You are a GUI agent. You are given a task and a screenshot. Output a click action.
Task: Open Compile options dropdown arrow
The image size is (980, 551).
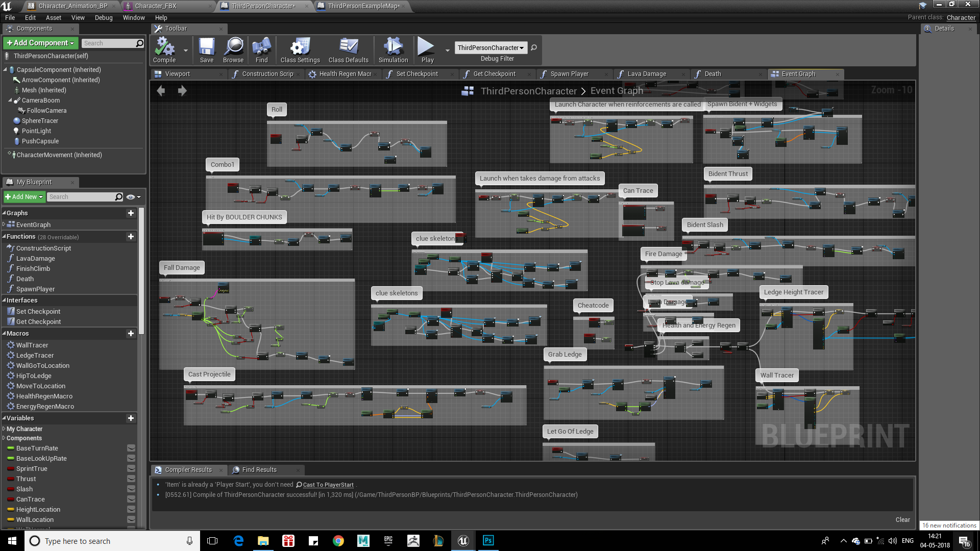tap(186, 51)
